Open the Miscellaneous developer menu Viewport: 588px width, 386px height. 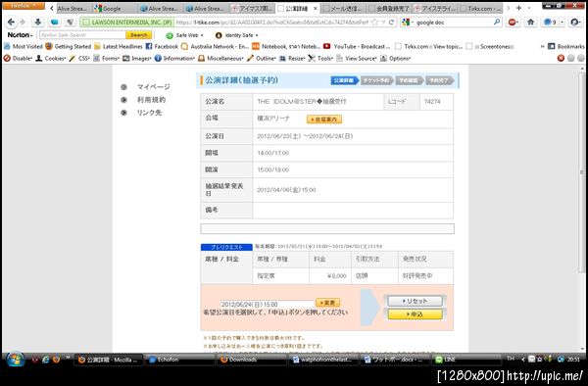click(x=220, y=58)
